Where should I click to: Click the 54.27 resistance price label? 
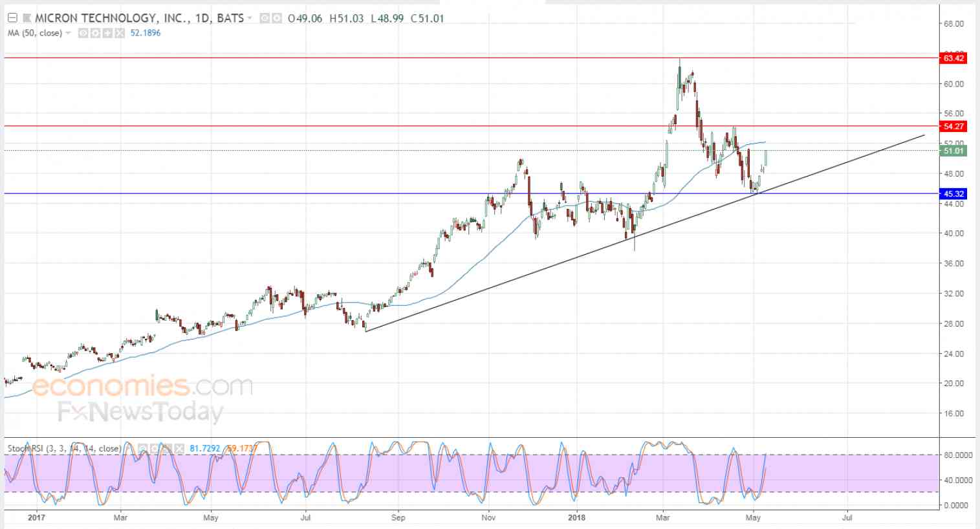953,126
